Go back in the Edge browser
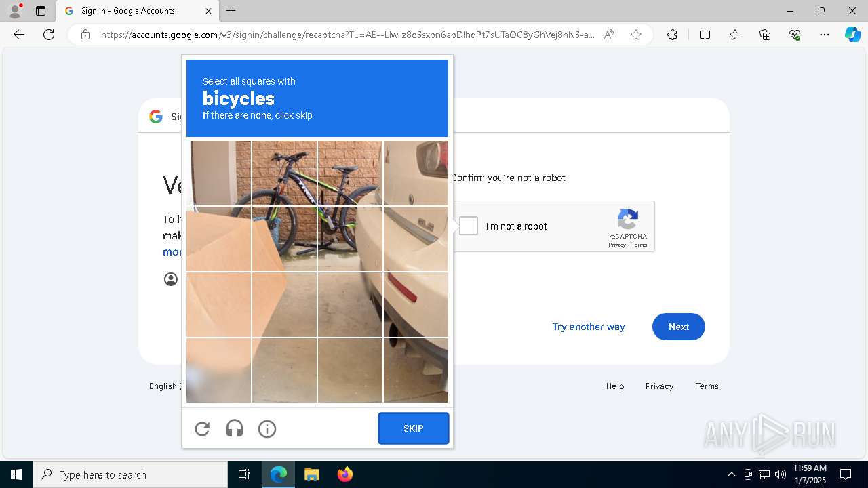 19,35
